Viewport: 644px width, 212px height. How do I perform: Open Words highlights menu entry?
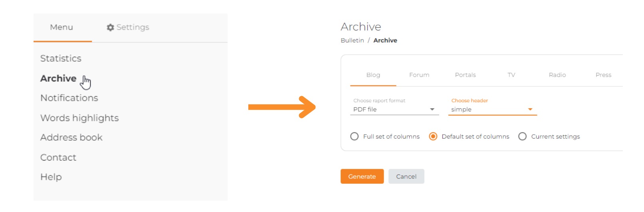79,118
